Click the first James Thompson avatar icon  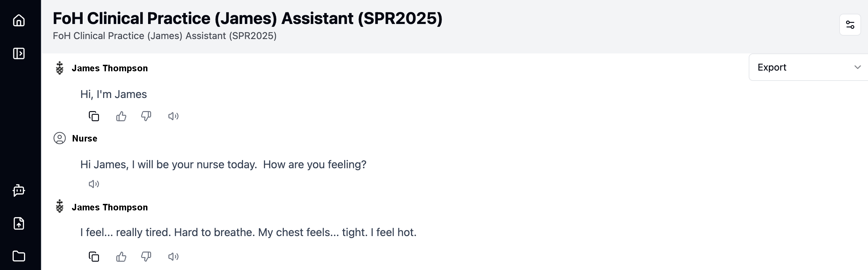60,68
